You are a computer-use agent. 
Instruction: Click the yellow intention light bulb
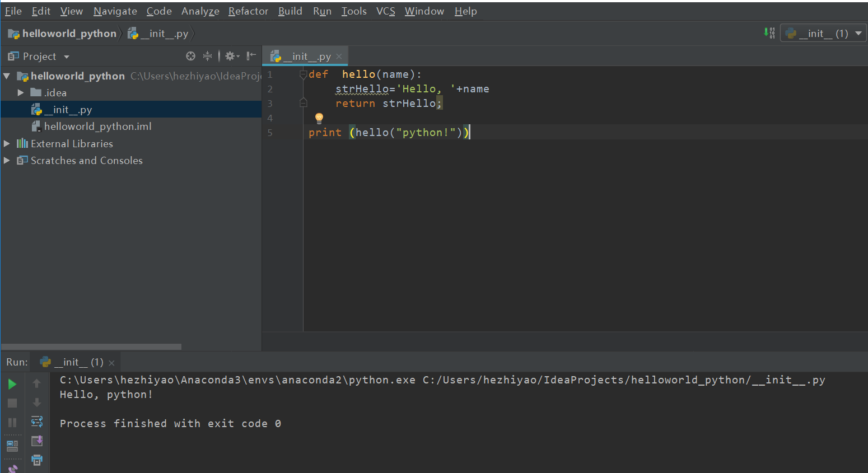click(319, 118)
